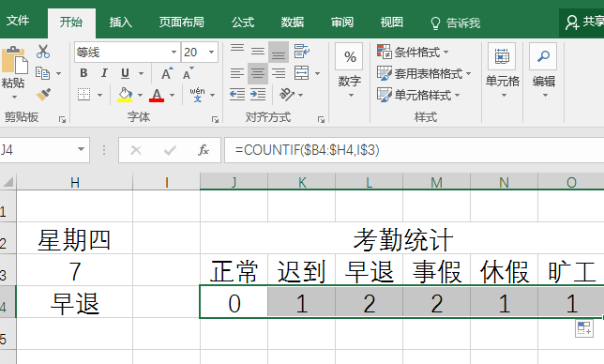
Task: Increase font size with the larger A icon
Action: click(x=166, y=73)
